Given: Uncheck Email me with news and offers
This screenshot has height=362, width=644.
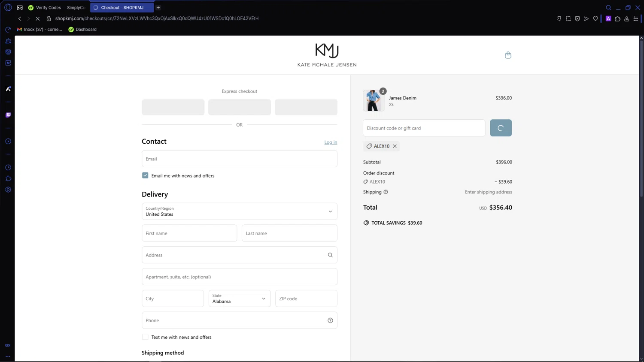Looking at the screenshot, I should click(x=145, y=175).
